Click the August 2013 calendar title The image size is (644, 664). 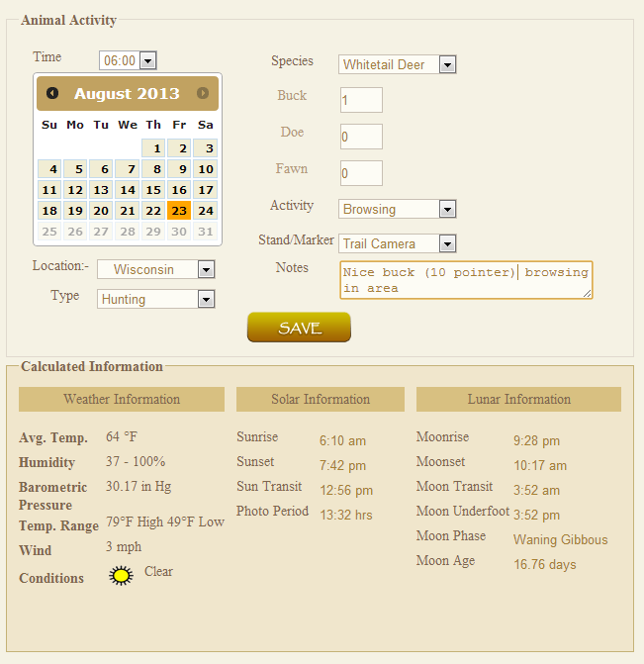[127, 94]
